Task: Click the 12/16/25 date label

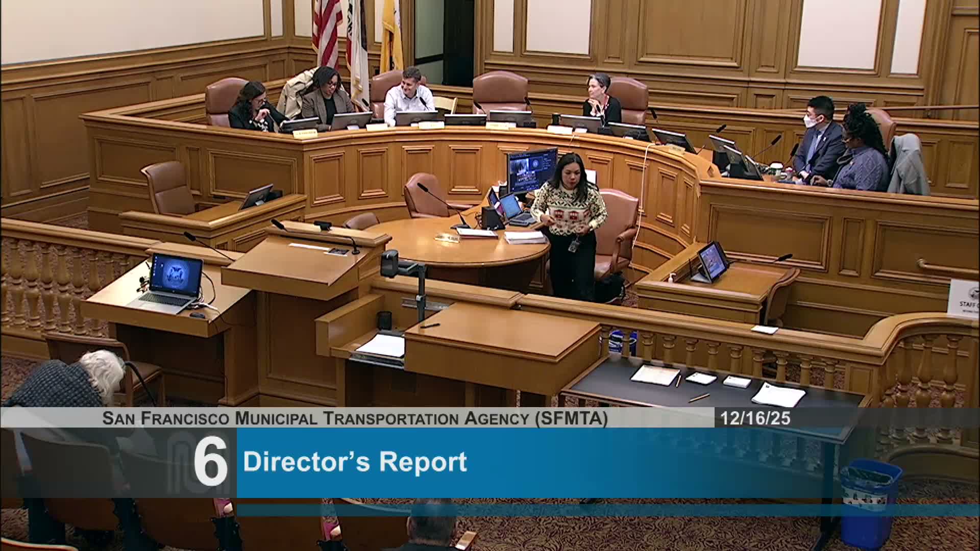Action: point(755,418)
